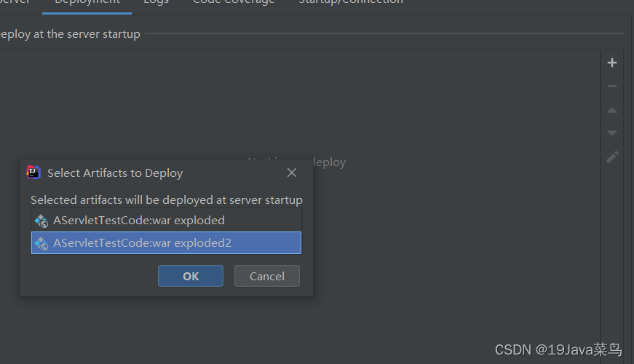
Task: Move deployment item up arrow
Action: pos(612,110)
